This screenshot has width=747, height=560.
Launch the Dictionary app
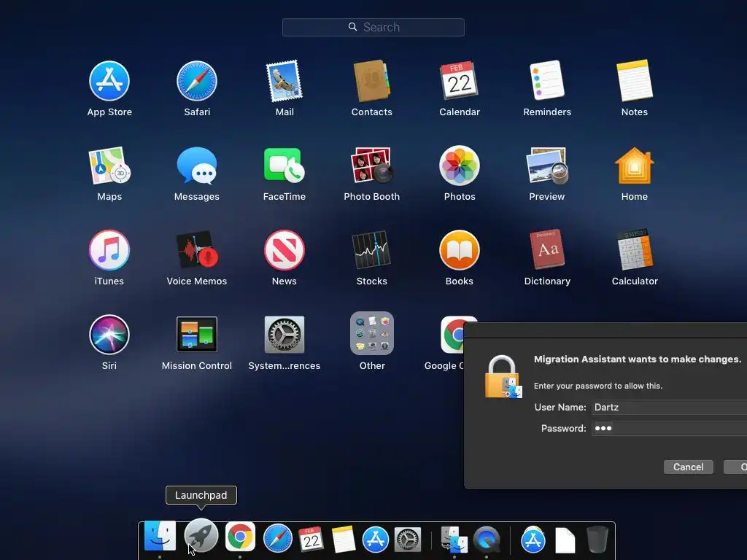click(x=547, y=249)
